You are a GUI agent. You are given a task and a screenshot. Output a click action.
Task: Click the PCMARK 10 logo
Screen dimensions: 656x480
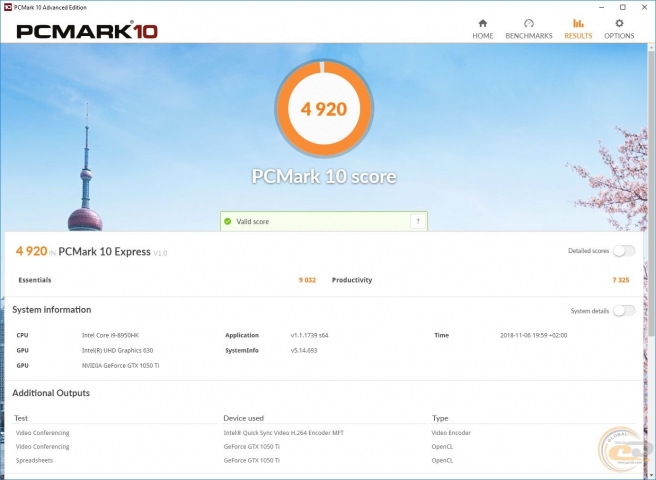[x=87, y=31]
